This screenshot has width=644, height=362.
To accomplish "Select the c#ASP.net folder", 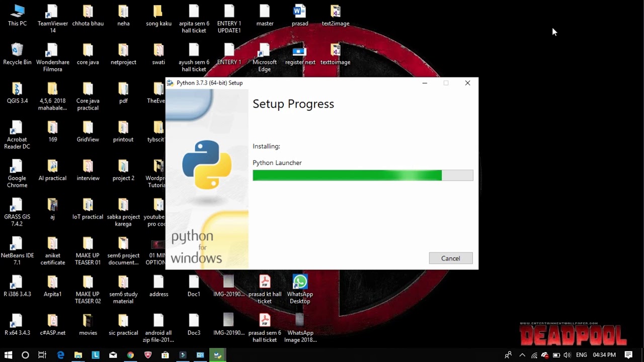I will pos(52,325).
